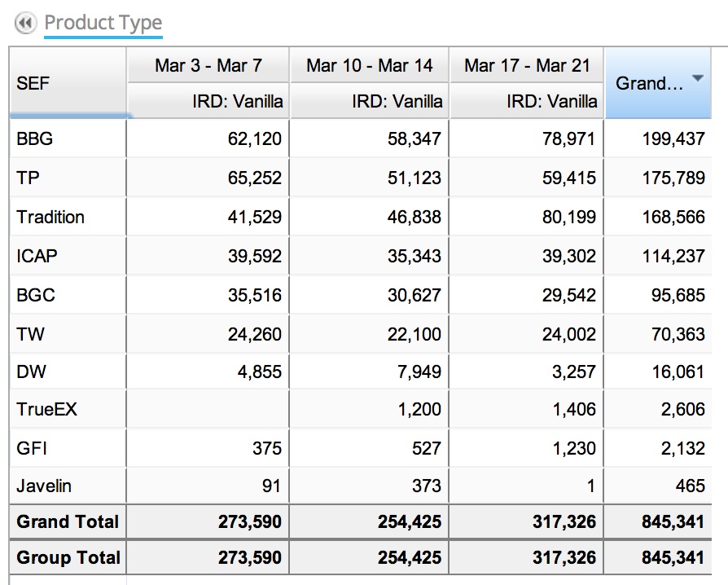This screenshot has height=585, width=728.
Task: Click BGC value 35,516
Action: [254, 295]
